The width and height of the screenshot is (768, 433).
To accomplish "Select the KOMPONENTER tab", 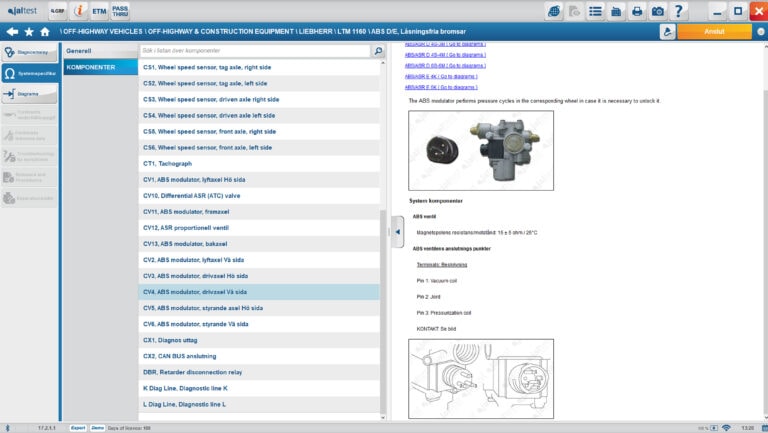I will [x=100, y=67].
